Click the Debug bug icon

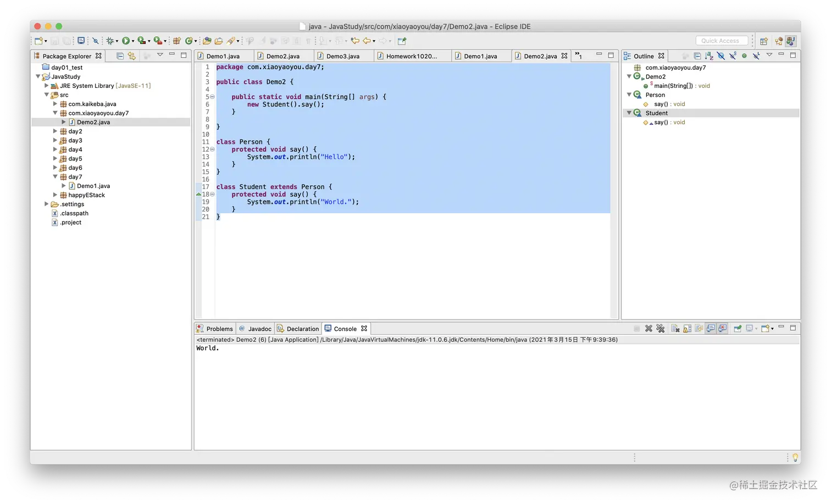pos(110,41)
